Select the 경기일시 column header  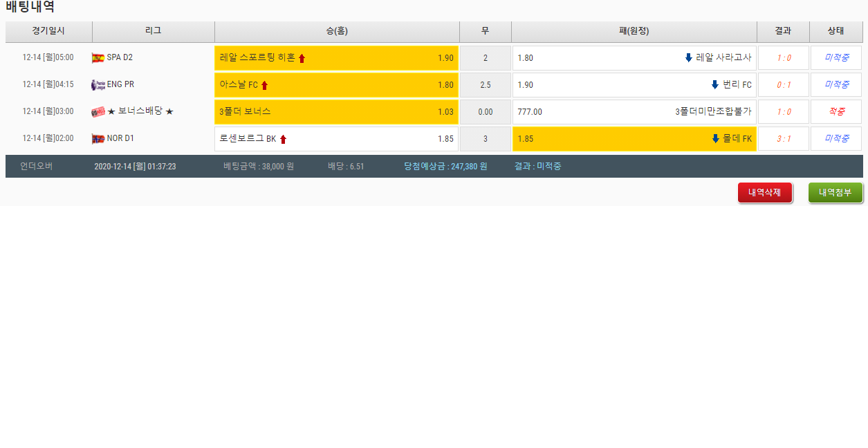point(48,31)
